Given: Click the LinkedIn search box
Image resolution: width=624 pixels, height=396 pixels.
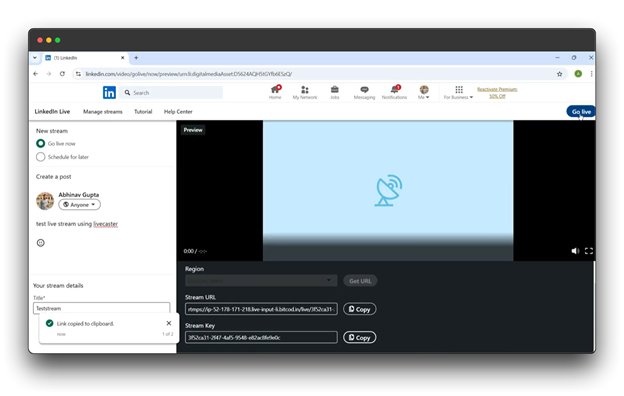Looking at the screenshot, I should coord(171,92).
